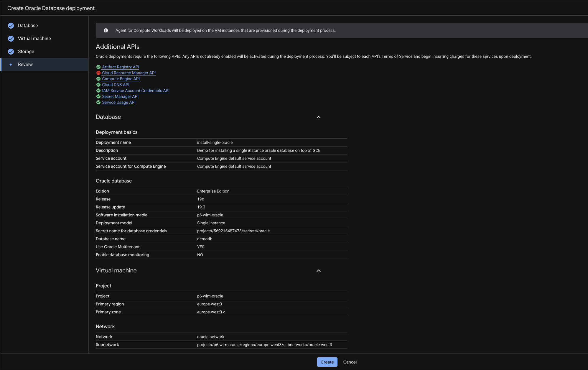Click the green check beside Artifact Registry API
This screenshot has width=588, height=370.
(98, 67)
